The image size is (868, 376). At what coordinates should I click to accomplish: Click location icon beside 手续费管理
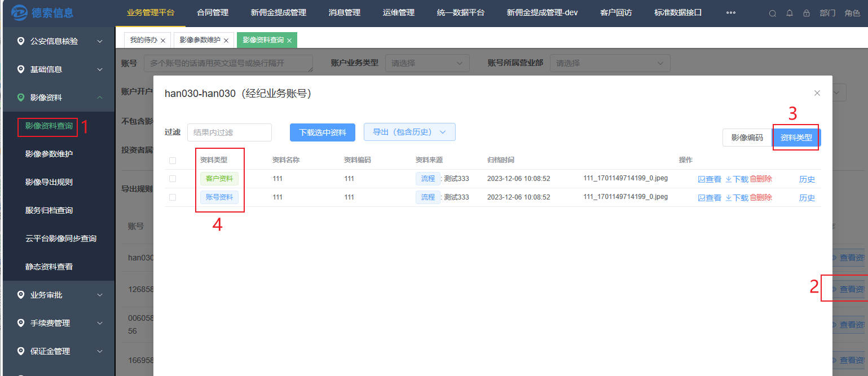pyautogui.click(x=21, y=323)
